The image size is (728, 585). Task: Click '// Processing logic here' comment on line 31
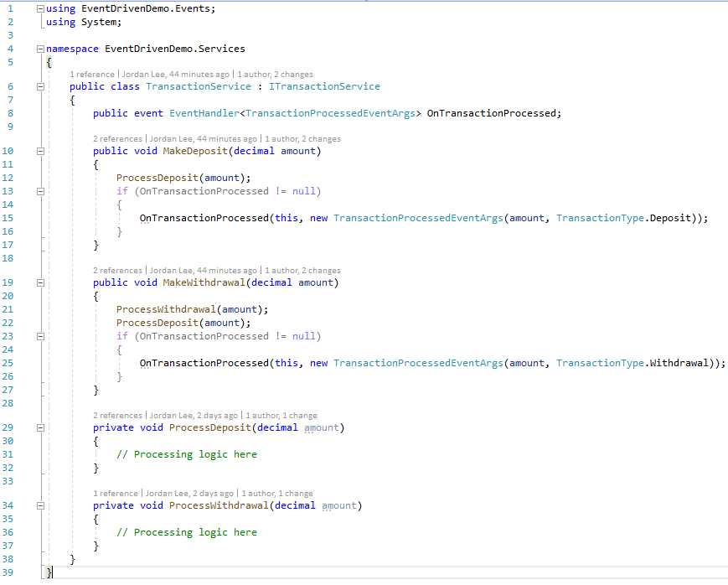click(187, 454)
